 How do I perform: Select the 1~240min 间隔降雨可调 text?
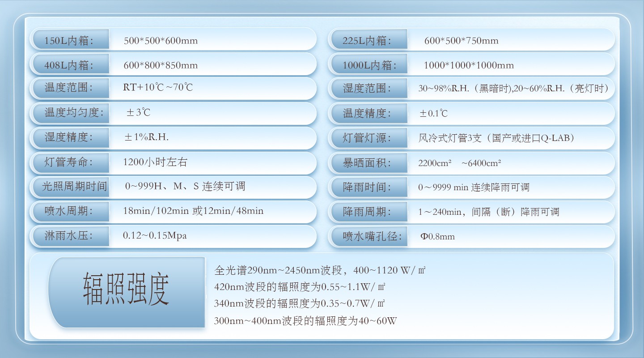[x=489, y=212]
